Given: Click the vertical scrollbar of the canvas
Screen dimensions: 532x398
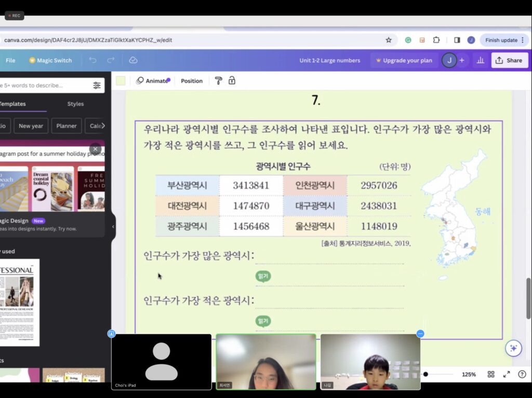Looking at the screenshot, I should pos(528,298).
